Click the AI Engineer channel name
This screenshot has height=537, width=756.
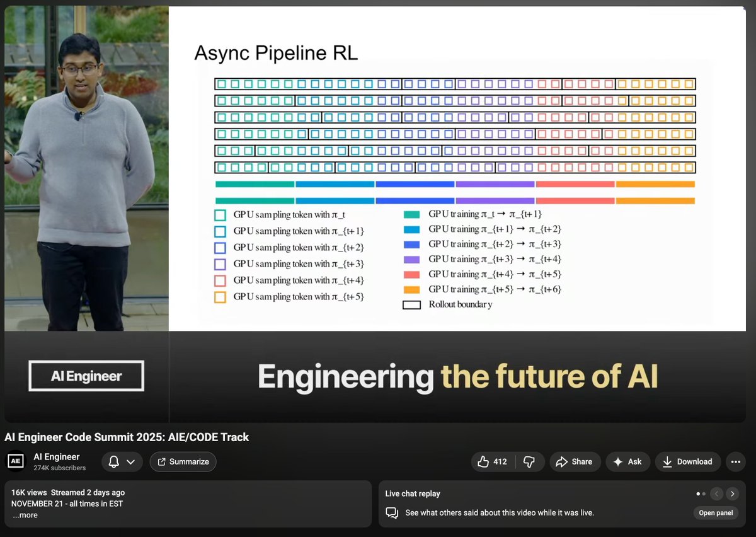tap(57, 456)
